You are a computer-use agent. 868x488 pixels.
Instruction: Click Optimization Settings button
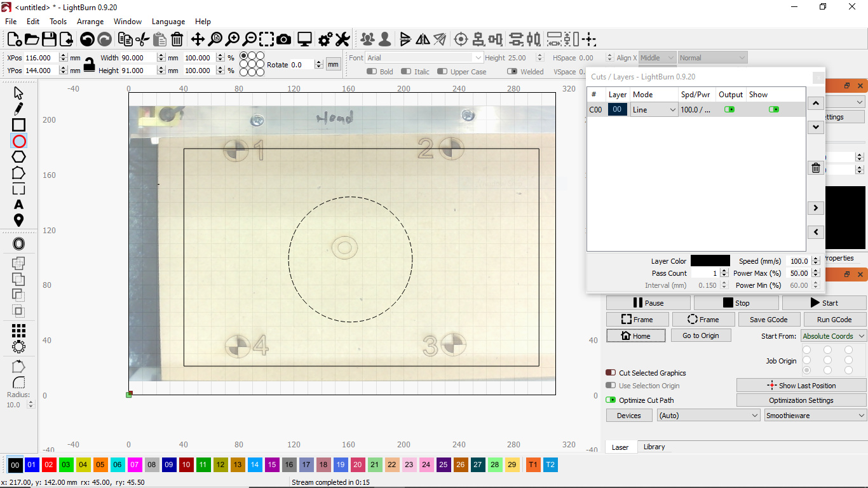click(801, 400)
